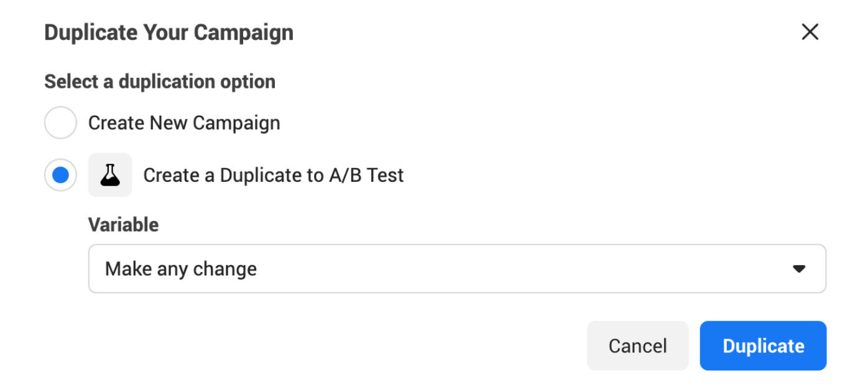
Task: Click empty space inside the Variable combo box
Action: pos(497,269)
